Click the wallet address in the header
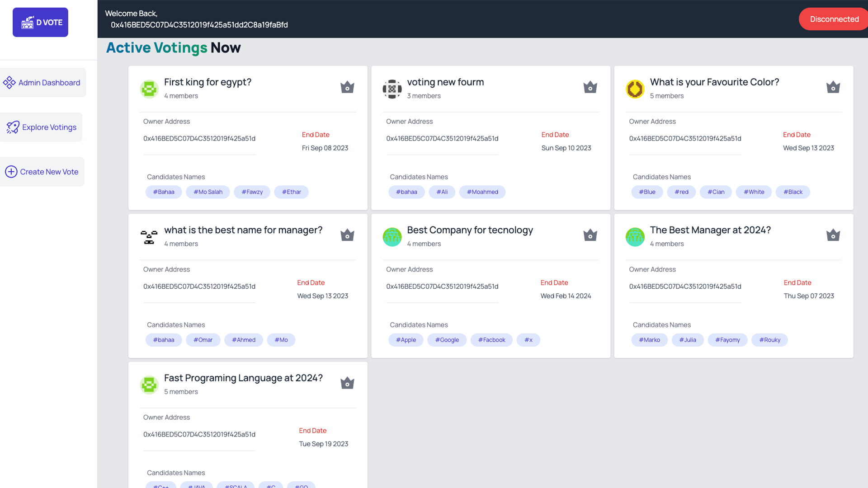The image size is (868, 488). [x=199, y=25]
